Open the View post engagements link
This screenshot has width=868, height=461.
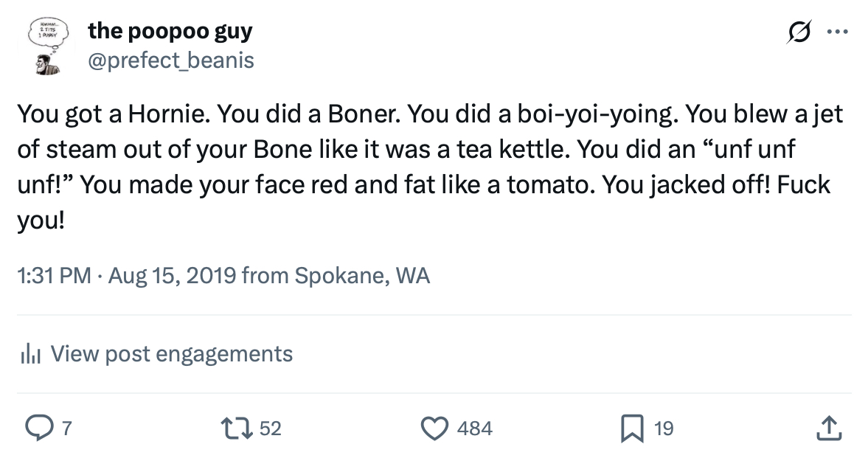coord(171,354)
